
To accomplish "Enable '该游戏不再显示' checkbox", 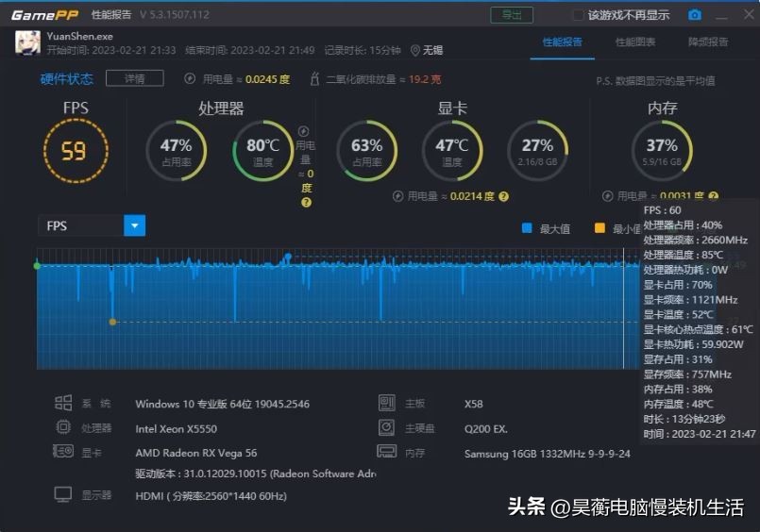I will (578, 15).
